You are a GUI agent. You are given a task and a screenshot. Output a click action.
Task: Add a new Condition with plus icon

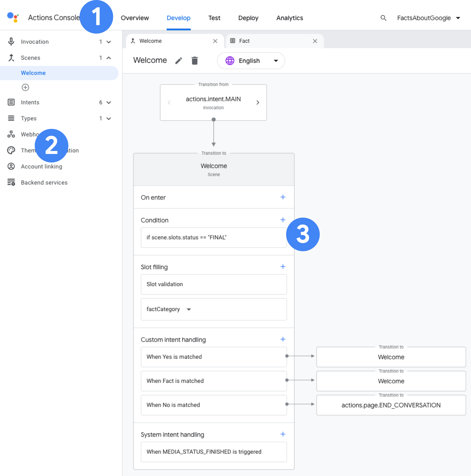[283, 220]
